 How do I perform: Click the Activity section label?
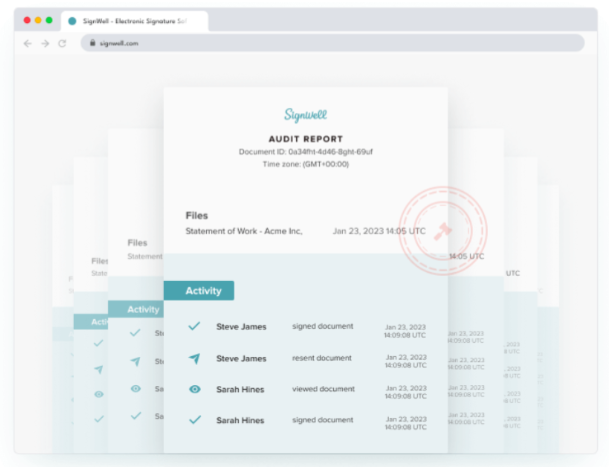(x=204, y=291)
